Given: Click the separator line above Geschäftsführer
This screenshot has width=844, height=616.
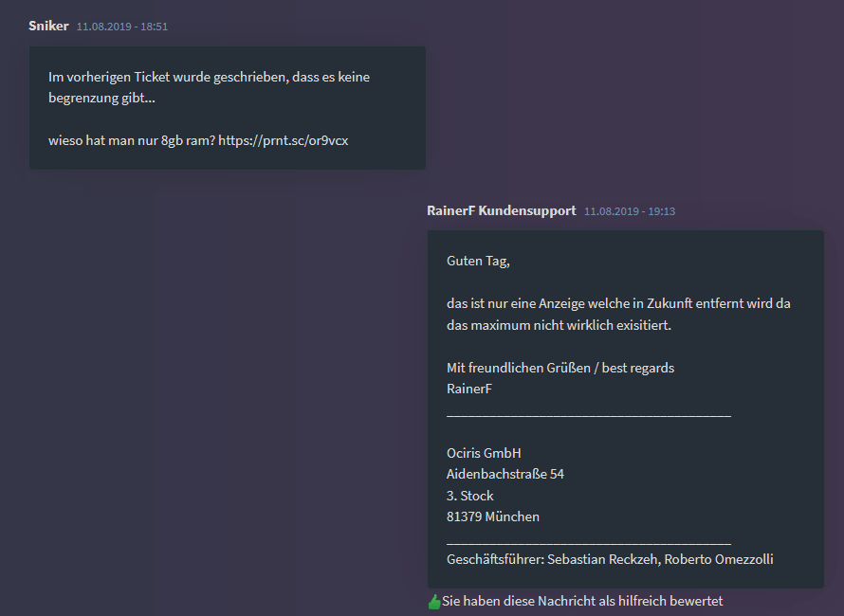Looking at the screenshot, I should (588, 540).
